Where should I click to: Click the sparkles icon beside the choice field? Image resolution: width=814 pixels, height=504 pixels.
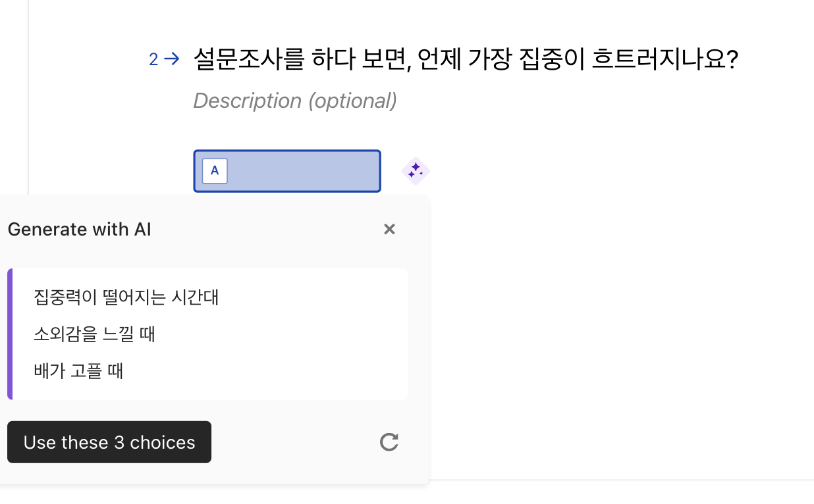415,170
